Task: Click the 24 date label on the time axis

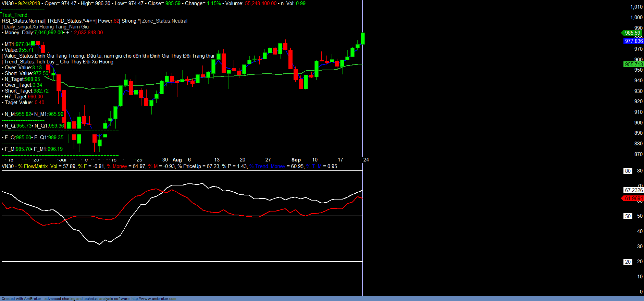Action: point(366,160)
